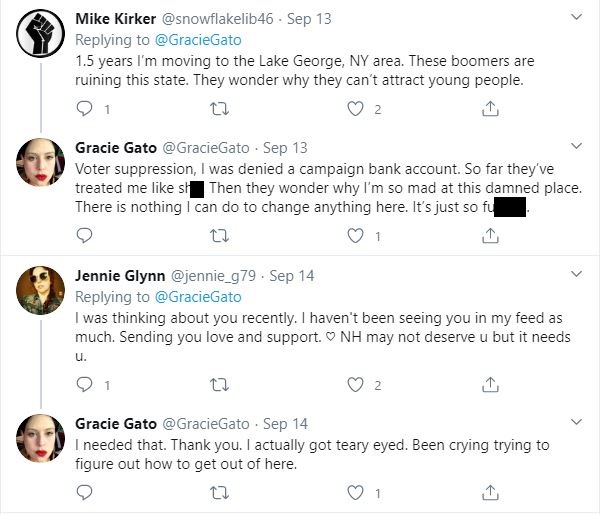The image size is (602, 514).
Task: Open more options on Mike Kirker's tweet
Action: coord(578,18)
